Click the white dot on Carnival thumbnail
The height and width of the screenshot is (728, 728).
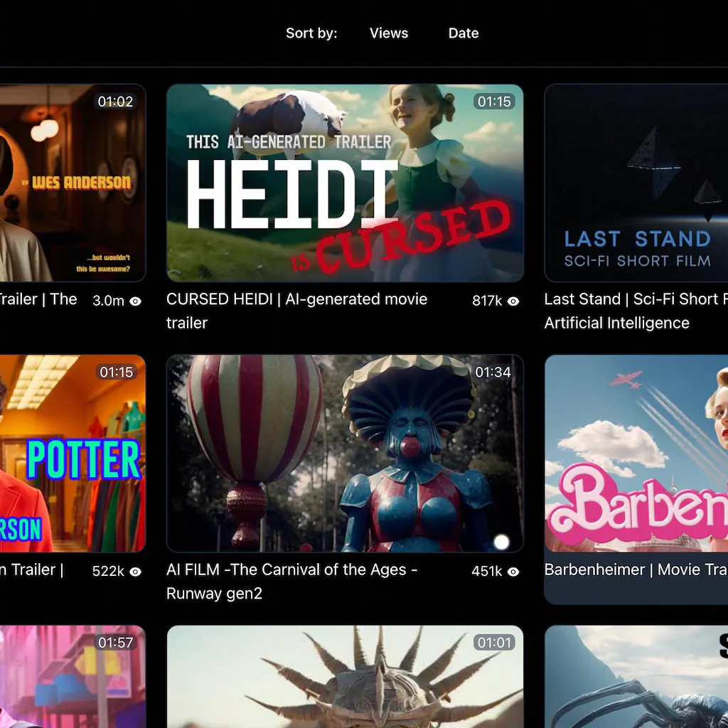[x=501, y=542]
